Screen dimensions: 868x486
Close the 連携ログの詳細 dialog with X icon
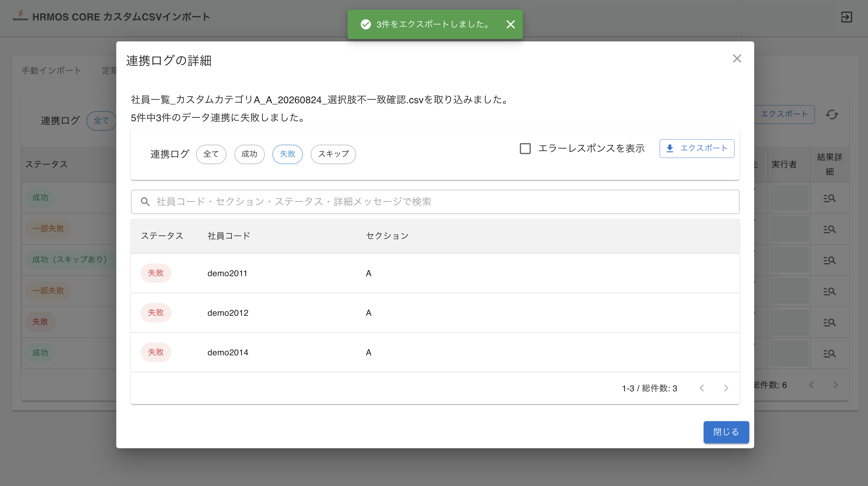(737, 59)
